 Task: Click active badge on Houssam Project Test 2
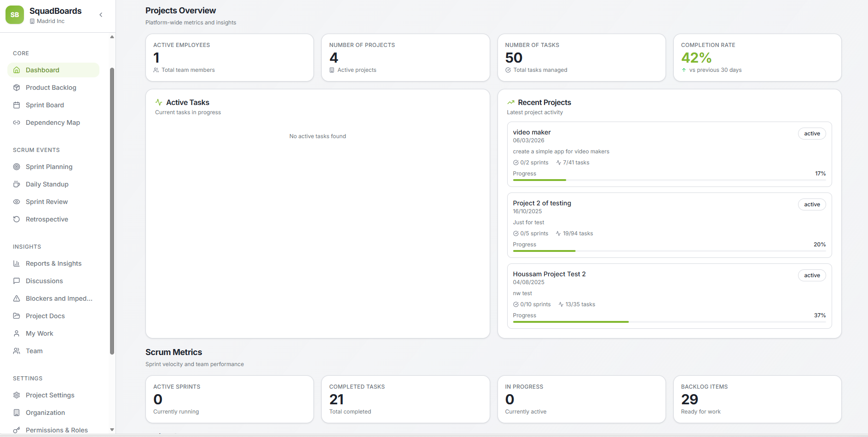point(812,275)
